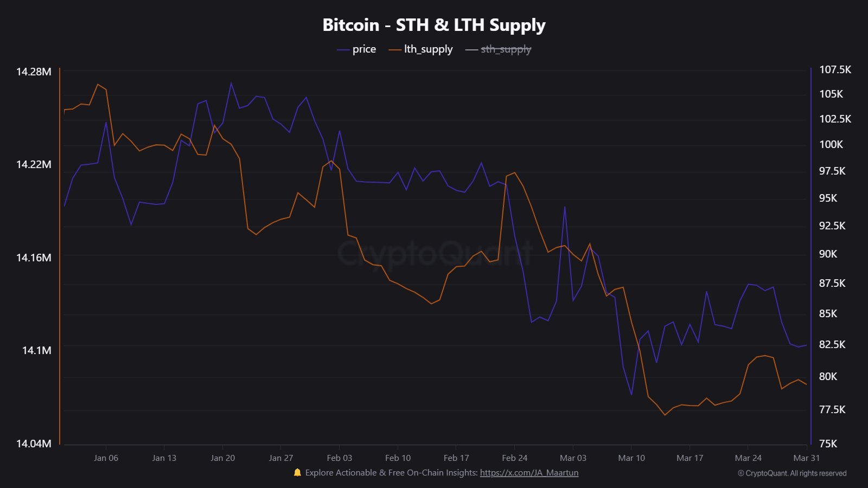Click the CryptoQuant watermark in chart center

tap(434, 253)
